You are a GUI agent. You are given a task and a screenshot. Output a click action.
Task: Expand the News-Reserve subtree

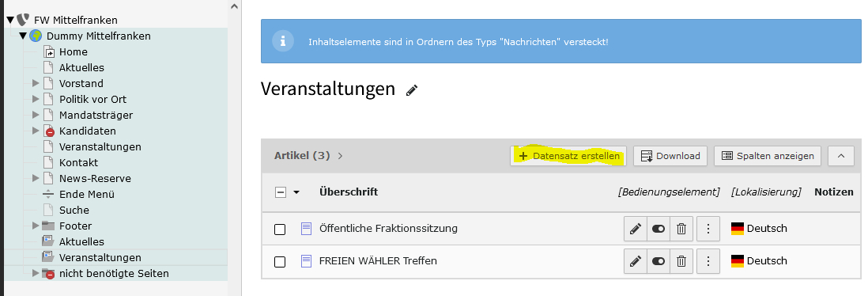coord(36,179)
